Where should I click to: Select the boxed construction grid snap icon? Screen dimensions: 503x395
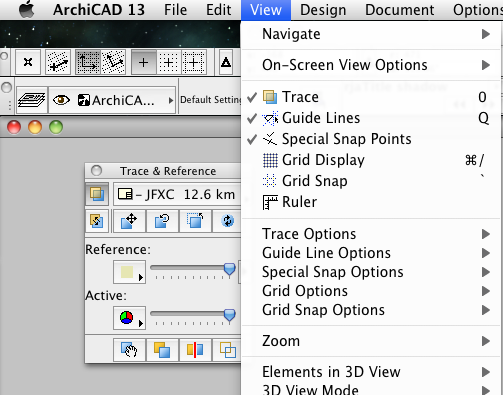(194, 62)
